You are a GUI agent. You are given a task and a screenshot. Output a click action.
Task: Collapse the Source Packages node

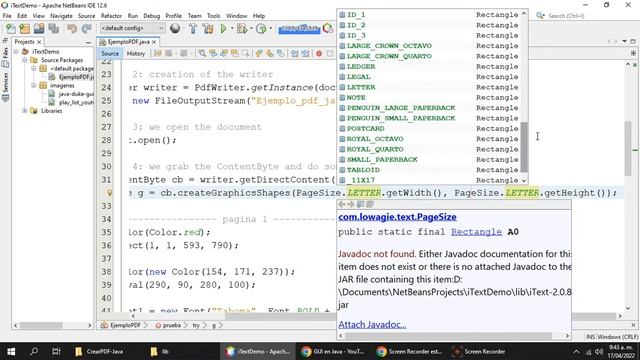[x=24, y=60]
